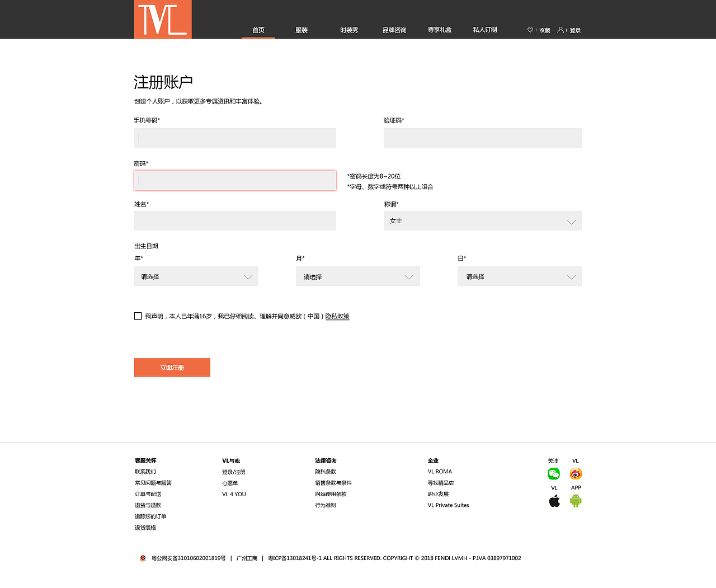The image size is (716, 588).
Task: Open 寻找精品店 footer link
Action: point(441,483)
